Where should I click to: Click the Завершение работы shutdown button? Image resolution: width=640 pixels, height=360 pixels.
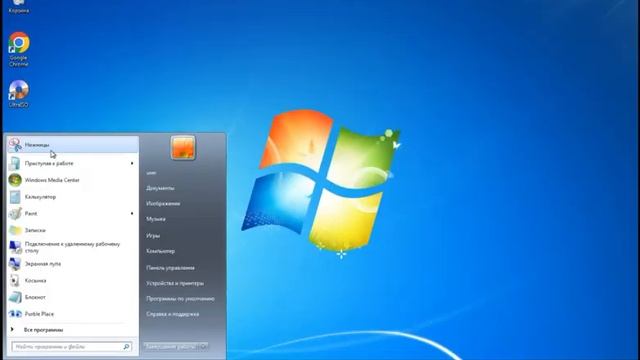point(171,347)
